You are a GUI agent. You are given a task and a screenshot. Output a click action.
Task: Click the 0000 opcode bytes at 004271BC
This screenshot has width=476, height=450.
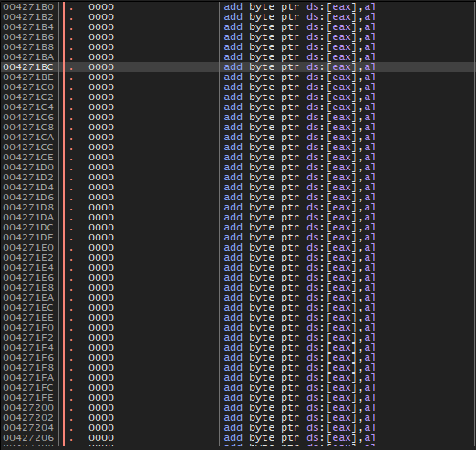point(101,67)
